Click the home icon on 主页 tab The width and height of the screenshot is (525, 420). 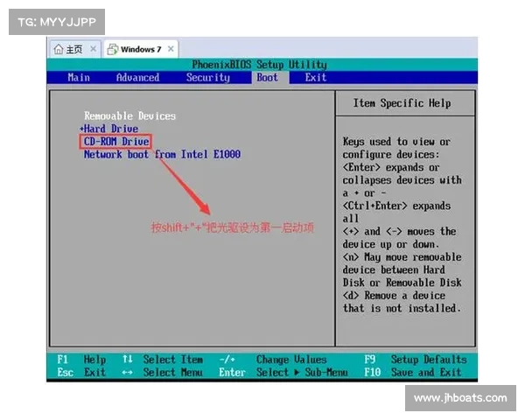pos(59,49)
